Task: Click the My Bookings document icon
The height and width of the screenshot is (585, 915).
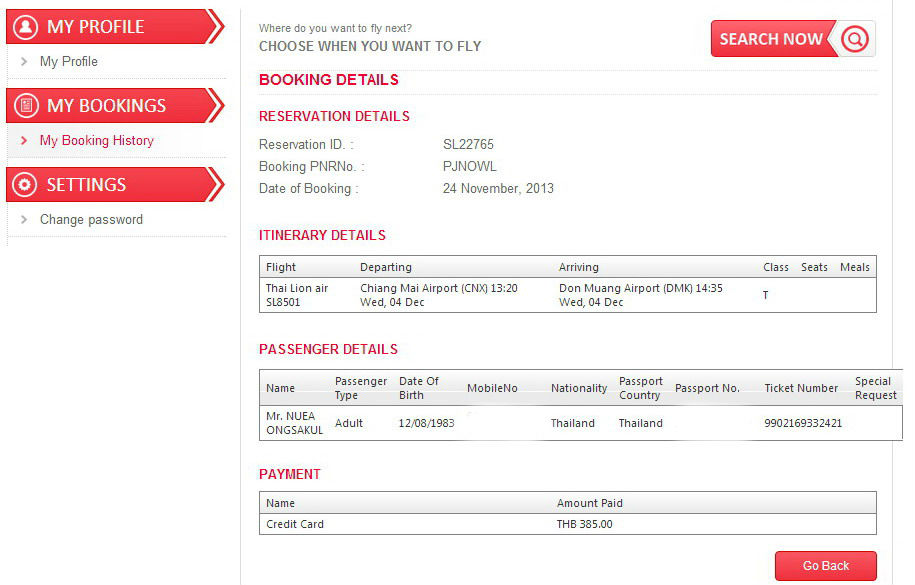Action: tap(26, 106)
